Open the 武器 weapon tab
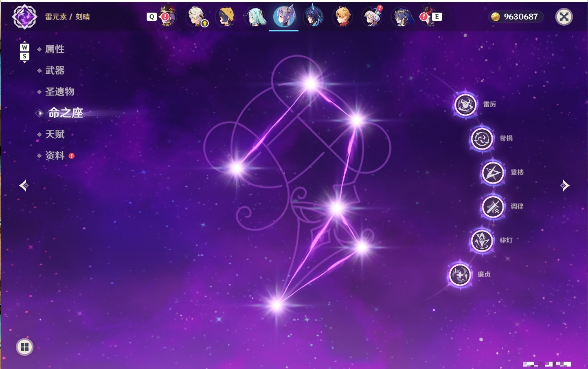The height and width of the screenshot is (369, 588). click(x=55, y=71)
